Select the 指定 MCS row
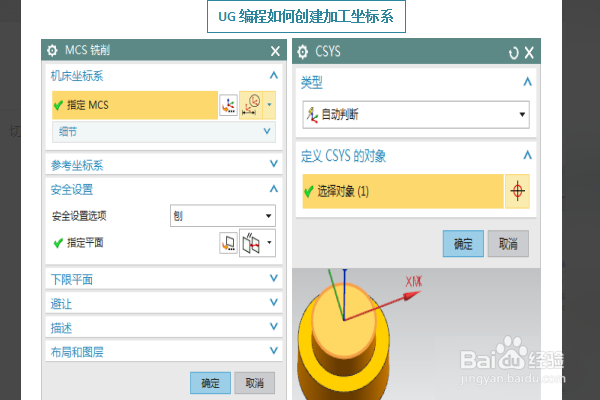This screenshot has width=600, height=400. [135, 105]
